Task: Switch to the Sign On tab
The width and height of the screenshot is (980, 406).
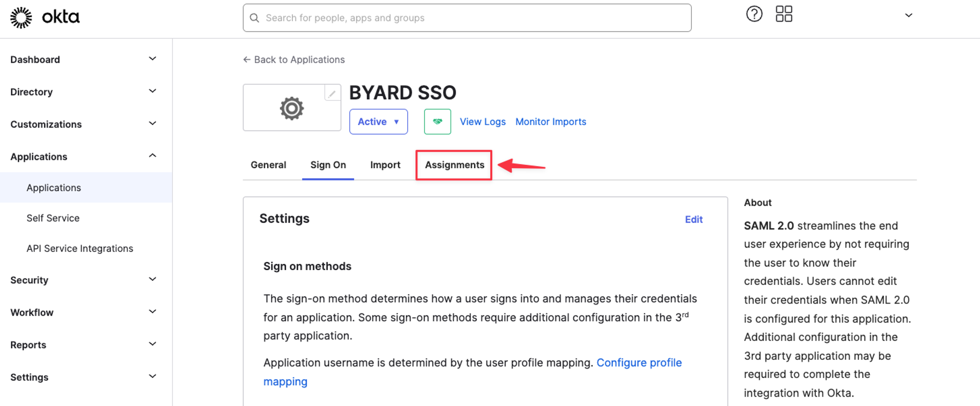Action: (x=328, y=165)
